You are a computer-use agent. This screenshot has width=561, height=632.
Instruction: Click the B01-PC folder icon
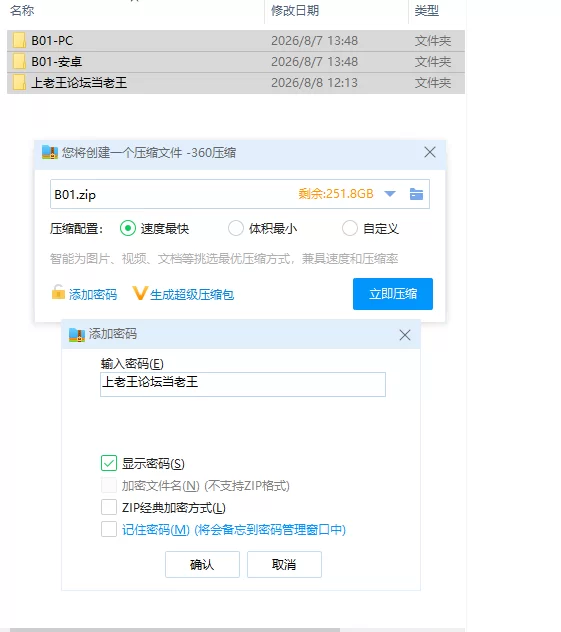(x=19, y=41)
